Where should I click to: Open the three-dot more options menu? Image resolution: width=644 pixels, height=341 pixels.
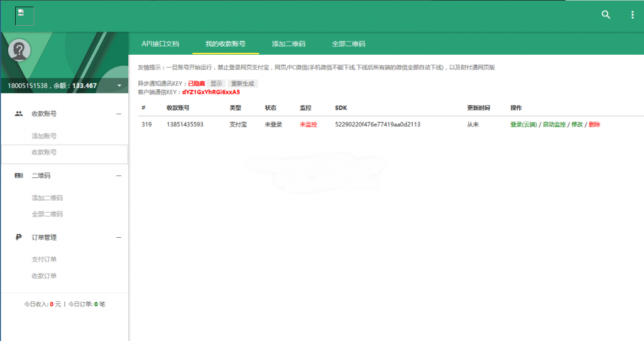coord(632,15)
